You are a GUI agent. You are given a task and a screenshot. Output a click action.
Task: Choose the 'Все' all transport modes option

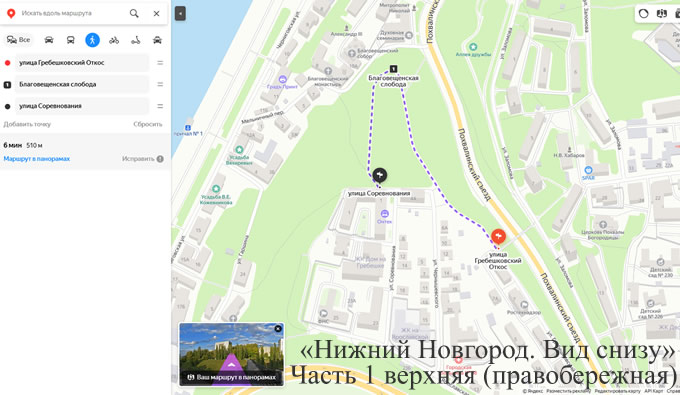(x=18, y=40)
